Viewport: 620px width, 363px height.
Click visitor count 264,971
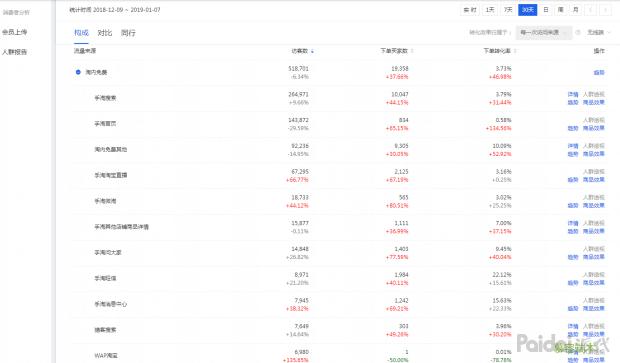(x=299, y=94)
